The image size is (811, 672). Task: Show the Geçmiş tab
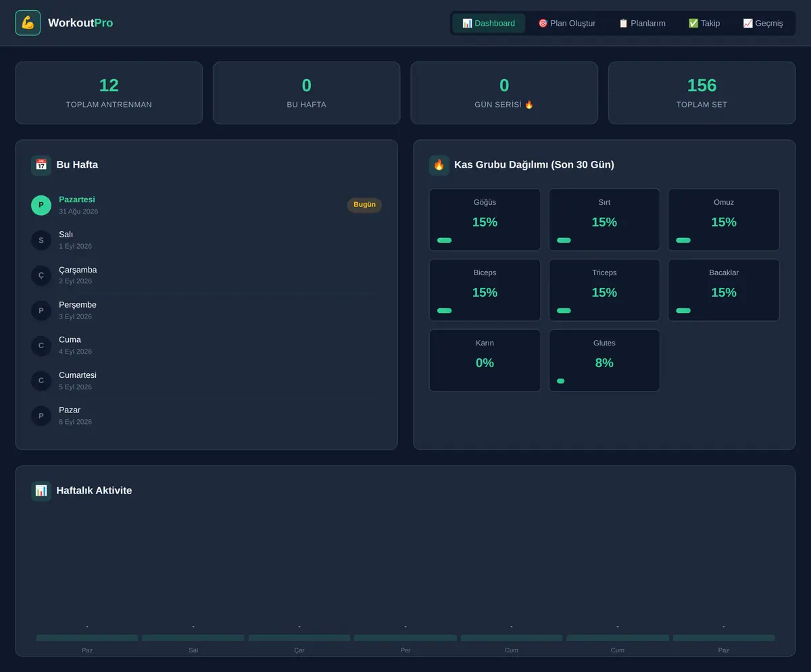(763, 23)
